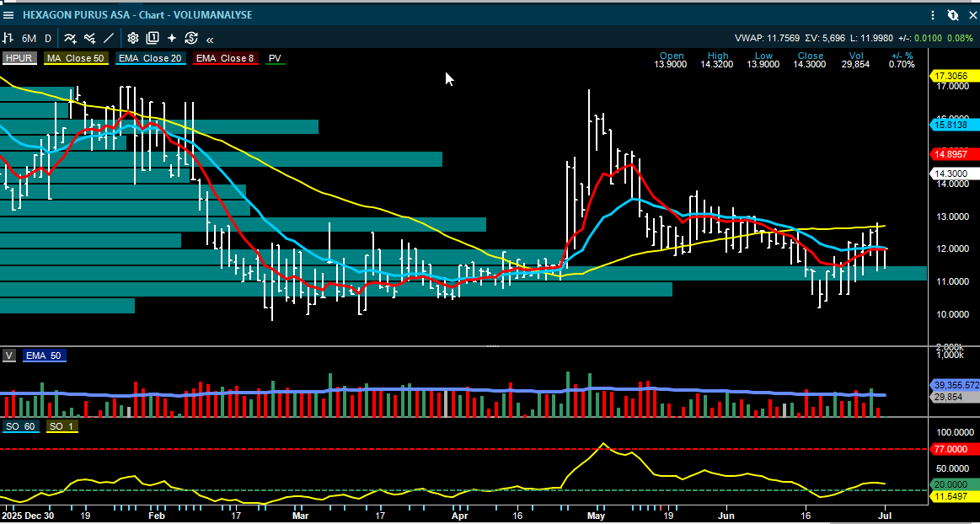Open the D resolution selector
The image size is (980, 524).
(x=48, y=38)
